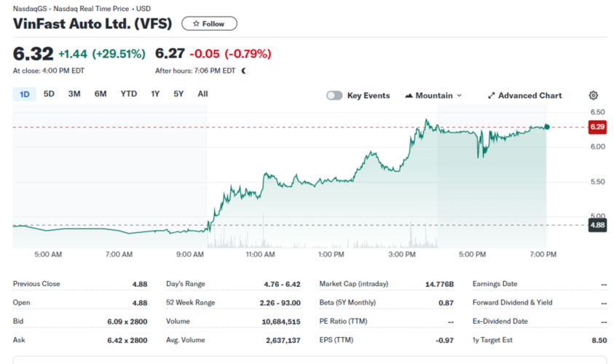The width and height of the screenshot is (614, 364).
Task: Click the Ex-Dividend Date label
Action: coord(500,321)
